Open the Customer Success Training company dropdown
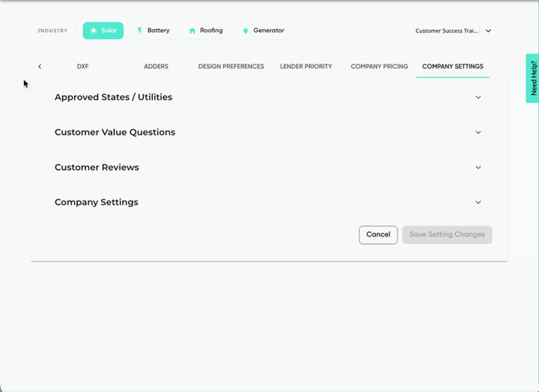The height and width of the screenshot is (392, 539). 453,31
